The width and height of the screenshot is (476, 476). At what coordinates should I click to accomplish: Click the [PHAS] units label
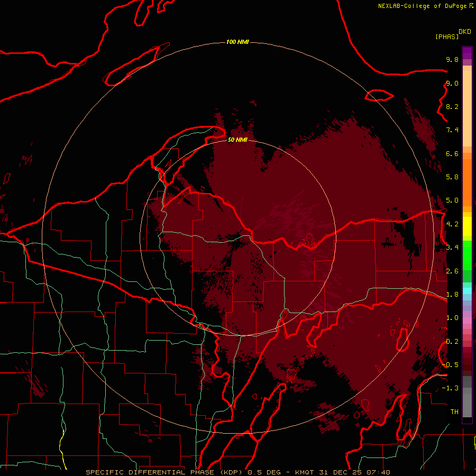click(447, 36)
